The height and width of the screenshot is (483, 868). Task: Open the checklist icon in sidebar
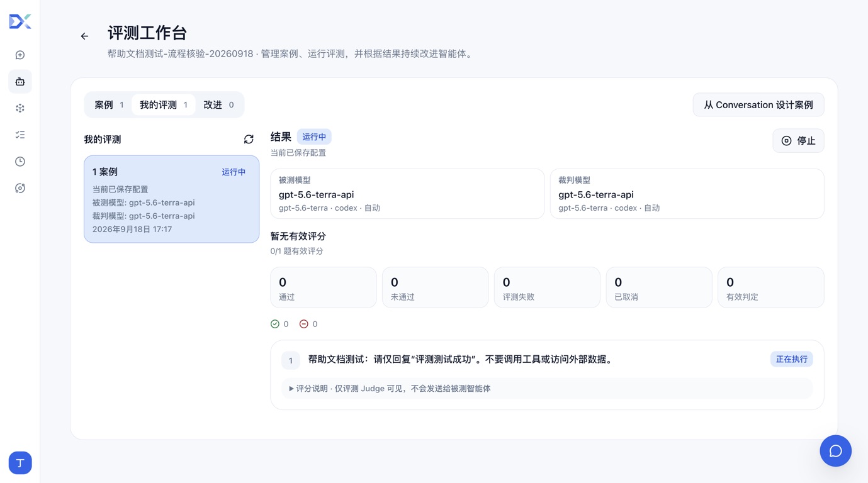click(20, 135)
